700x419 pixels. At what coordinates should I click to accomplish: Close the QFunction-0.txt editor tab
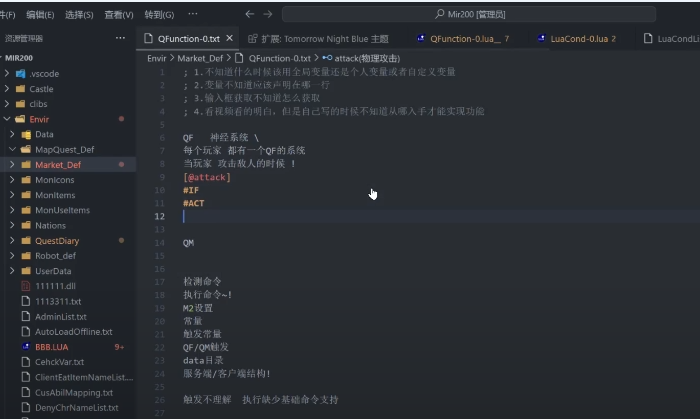click(x=229, y=39)
